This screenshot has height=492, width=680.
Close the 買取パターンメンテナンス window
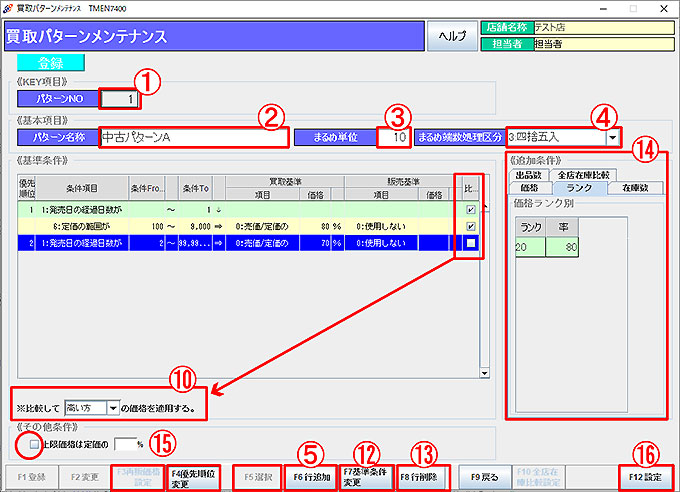pos(664,9)
